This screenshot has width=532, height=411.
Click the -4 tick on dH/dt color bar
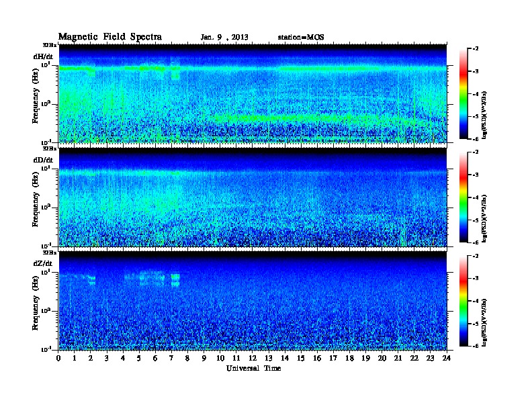pyautogui.click(x=476, y=94)
